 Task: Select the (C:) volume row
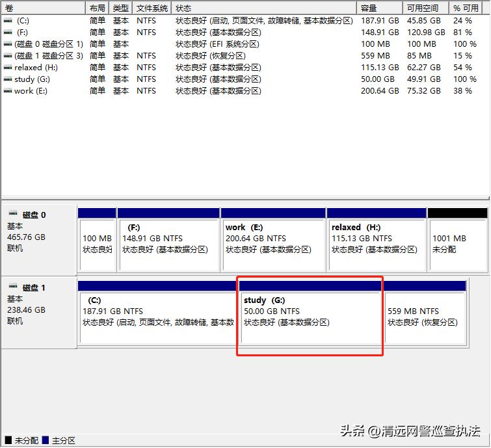point(241,21)
